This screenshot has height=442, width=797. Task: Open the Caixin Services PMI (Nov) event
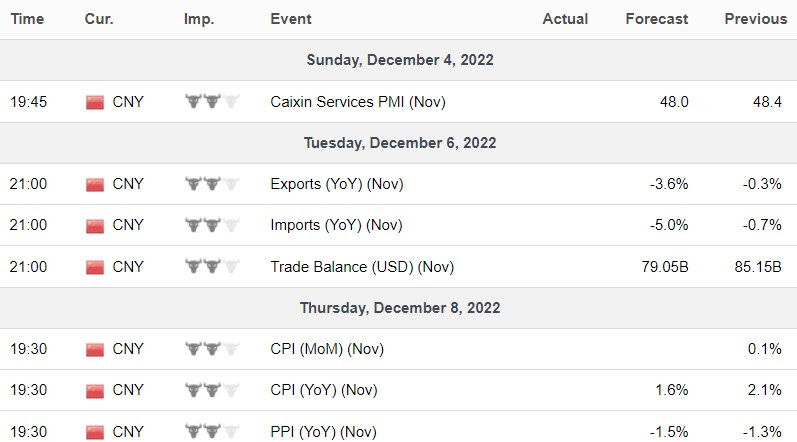[358, 101]
